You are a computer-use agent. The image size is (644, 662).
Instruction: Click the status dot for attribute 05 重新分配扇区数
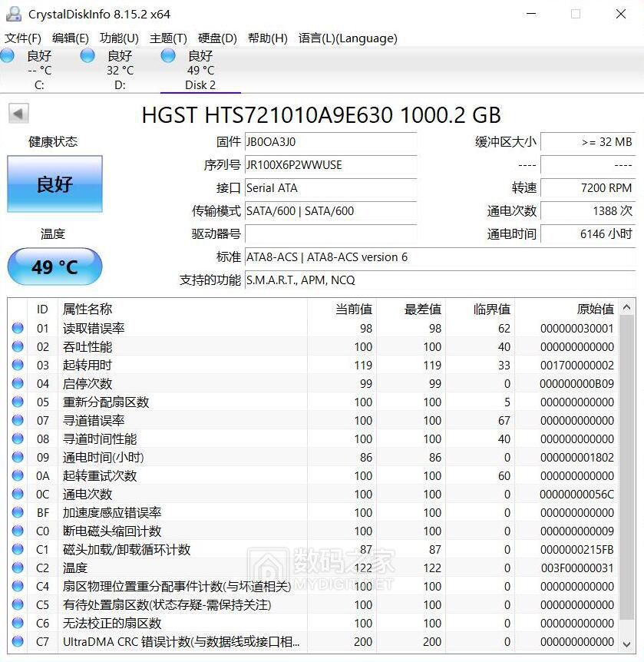18,402
